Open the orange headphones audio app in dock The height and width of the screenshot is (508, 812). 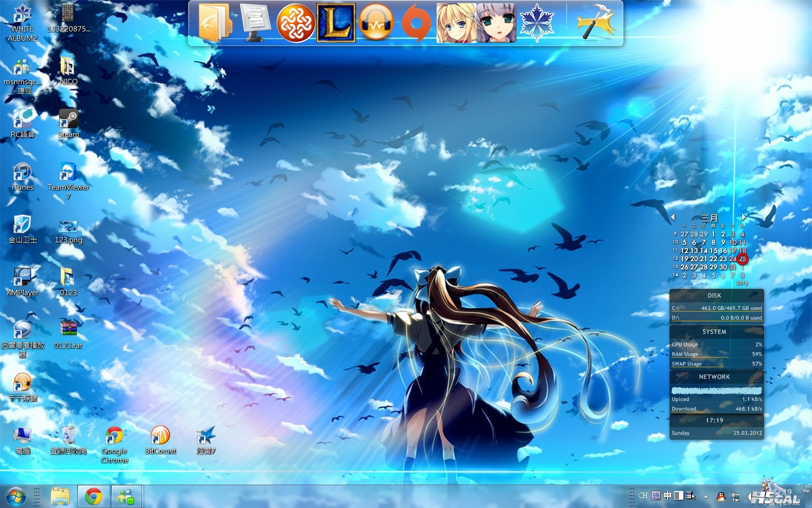376,23
